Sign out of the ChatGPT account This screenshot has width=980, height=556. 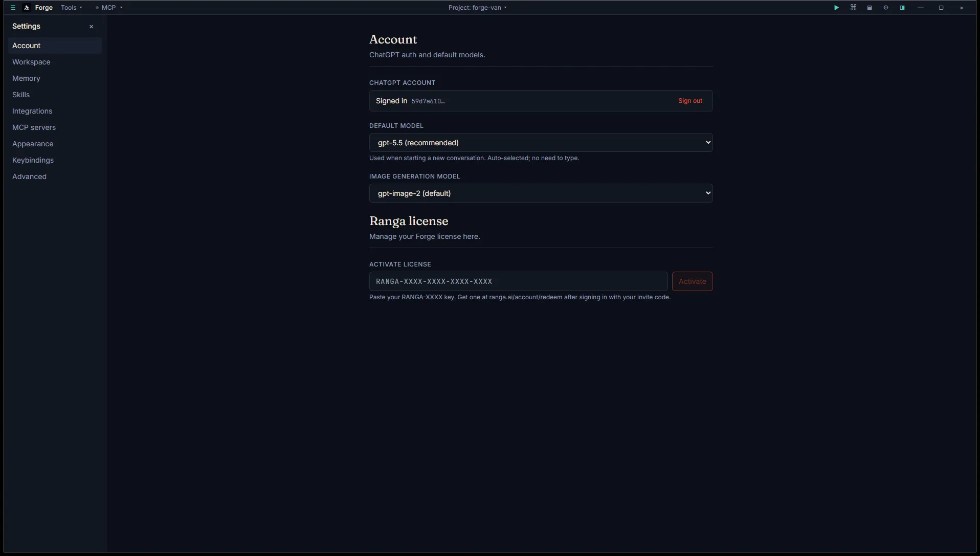pyautogui.click(x=690, y=101)
